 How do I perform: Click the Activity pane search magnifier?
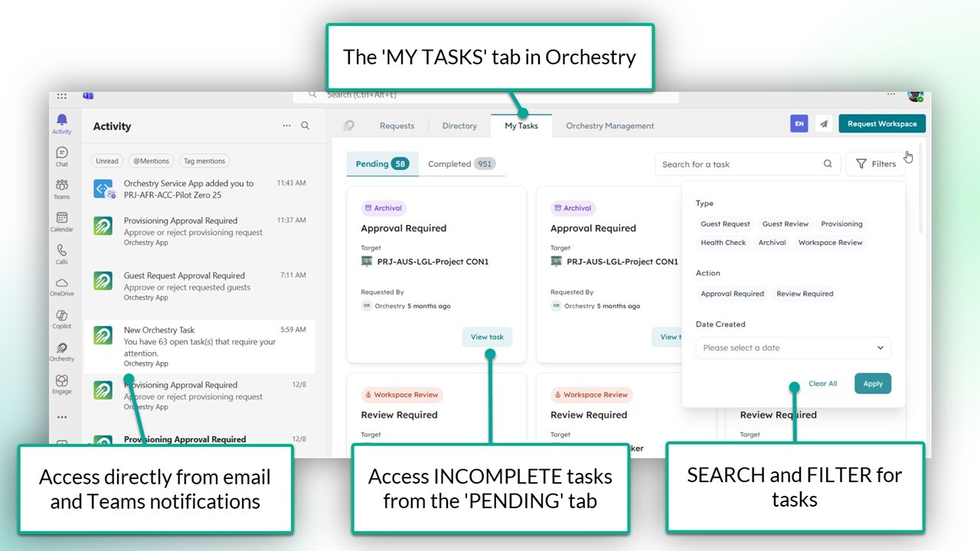[305, 126]
